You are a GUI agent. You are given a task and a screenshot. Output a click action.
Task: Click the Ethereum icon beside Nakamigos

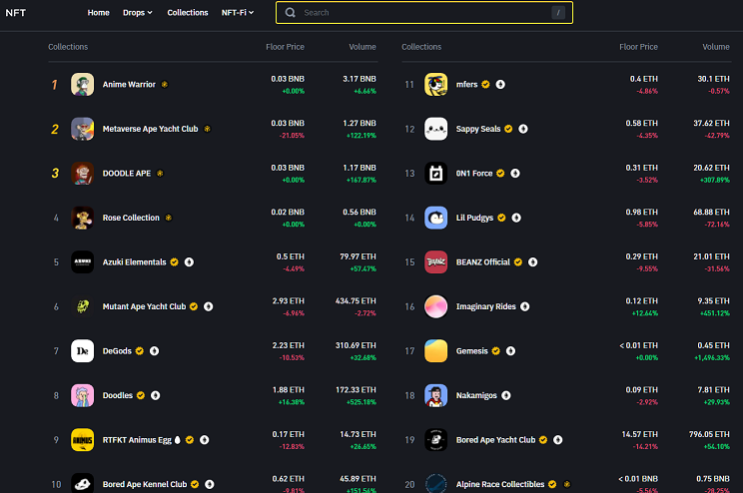point(506,395)
